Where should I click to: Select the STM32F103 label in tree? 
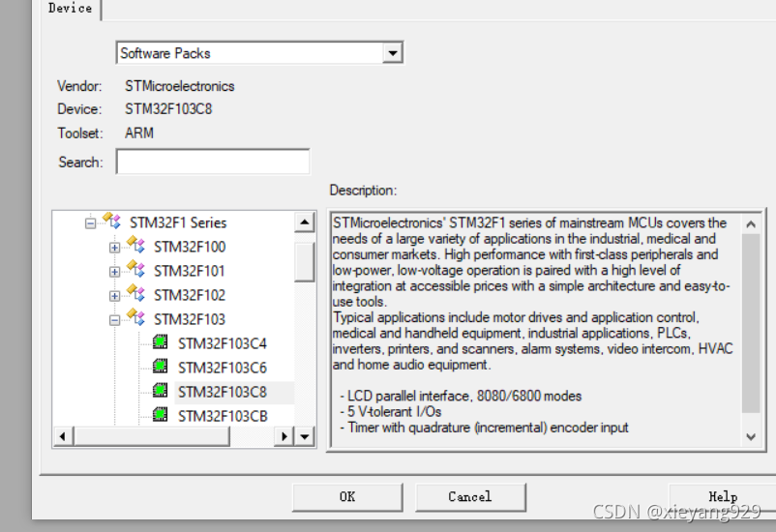[190, 319]
